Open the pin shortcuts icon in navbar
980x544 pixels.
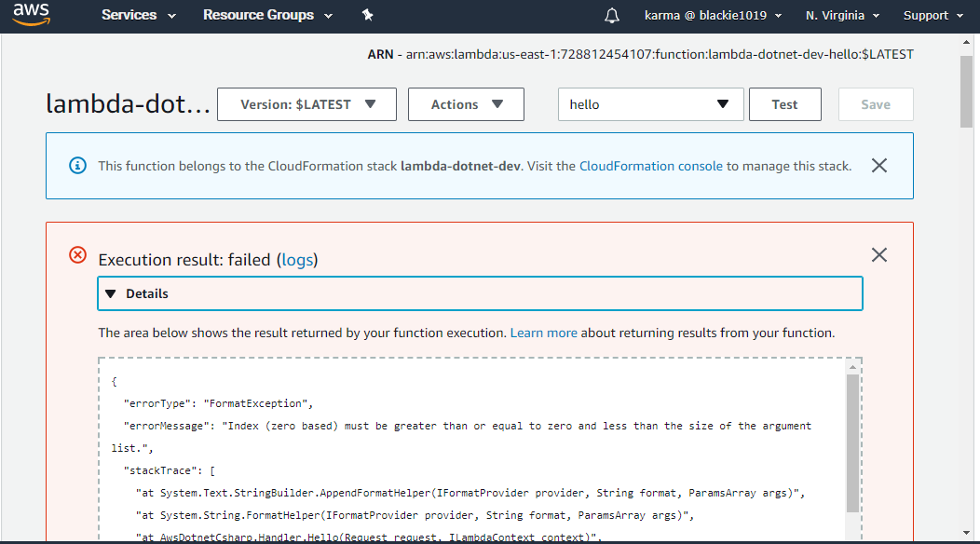(x=367, y=16)
